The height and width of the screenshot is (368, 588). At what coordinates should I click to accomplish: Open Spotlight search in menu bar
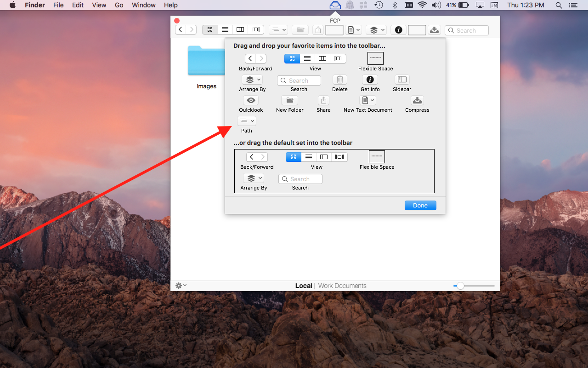pyautogui.click(x=559, y=5)
